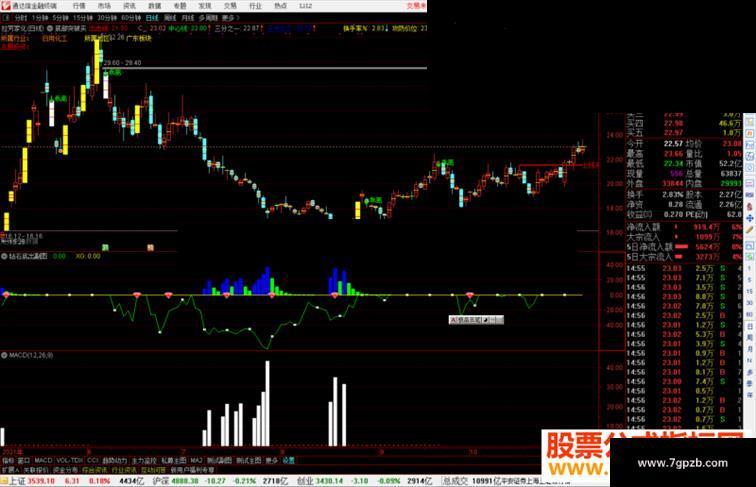Screen dimensions: 756x487
Task: Expand the 扩展 panel arrow
Action: (11, 470)
